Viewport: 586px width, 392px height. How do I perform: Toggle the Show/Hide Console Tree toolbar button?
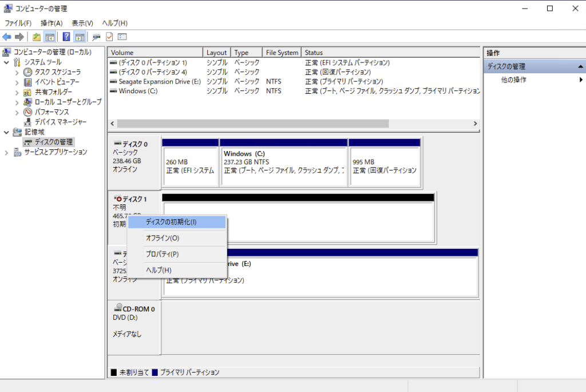tap(50, 37)
